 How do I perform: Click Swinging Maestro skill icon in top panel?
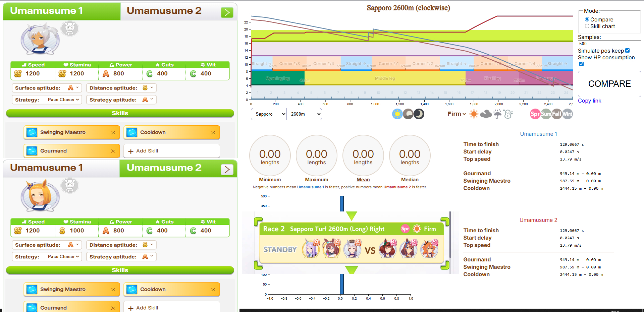coord(32,132)
